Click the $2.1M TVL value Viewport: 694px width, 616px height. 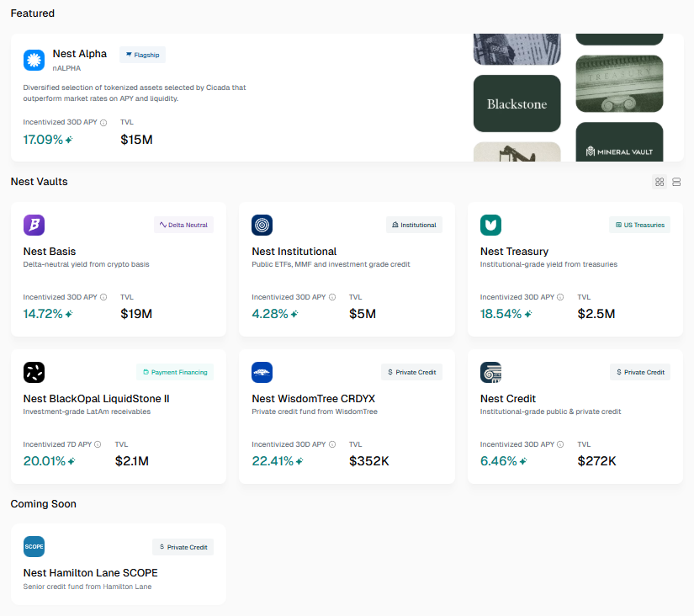[132, 461]
